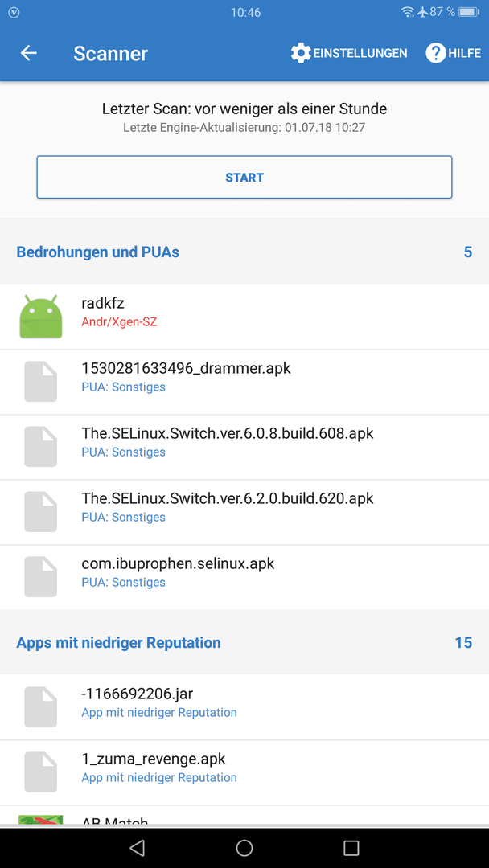Open the Hilfe question mark icon
Image resolution: width=489 pixels, height=868 pixels.
pyautogui.click(x=435, y=53)
